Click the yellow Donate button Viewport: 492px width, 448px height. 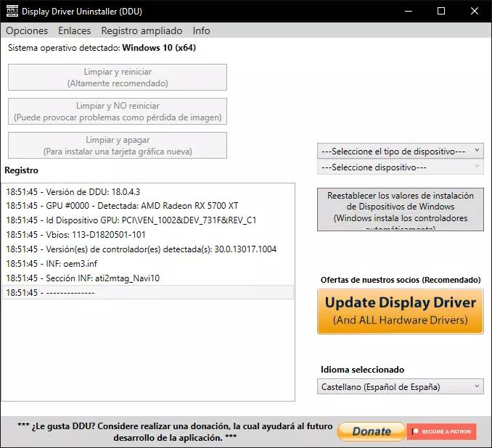[x=371, y=431]
